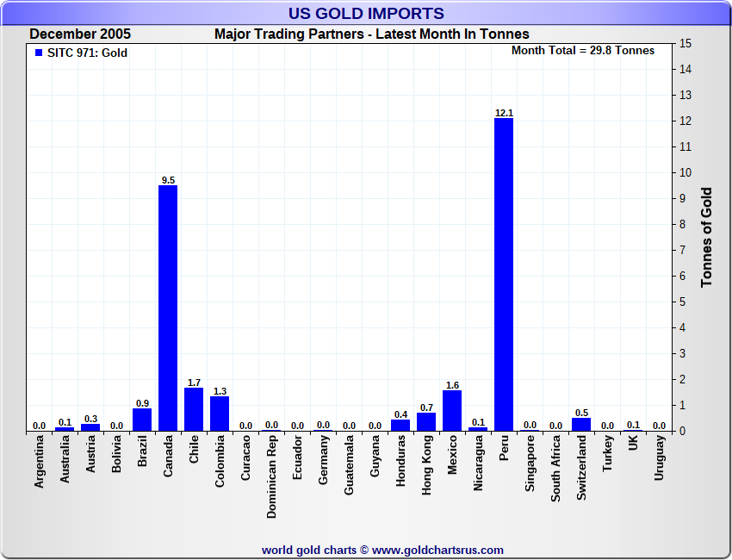Click the UK axis label

click(633, 443)
